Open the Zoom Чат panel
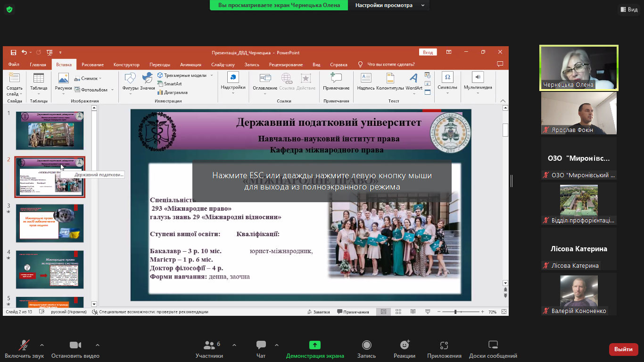The image size is (644, 362). click(261, 349)
